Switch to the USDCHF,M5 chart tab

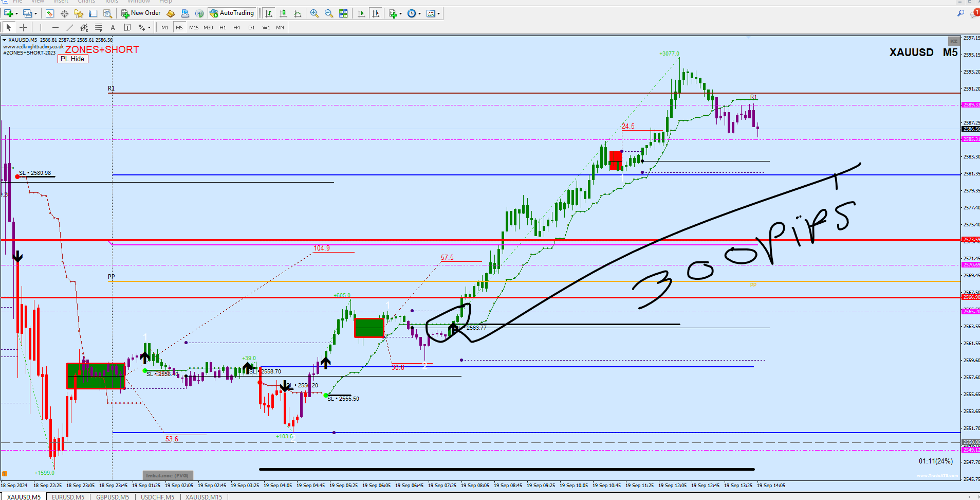click(157, 497)
